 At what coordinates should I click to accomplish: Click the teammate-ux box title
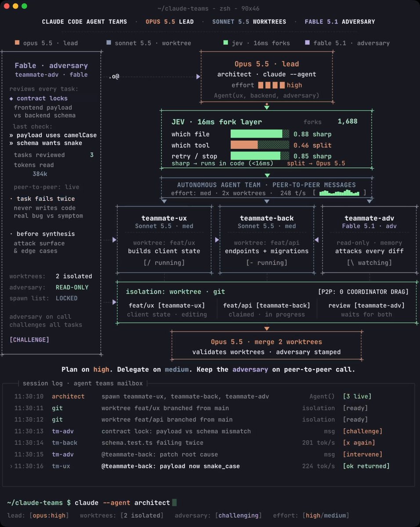[164, 218]
